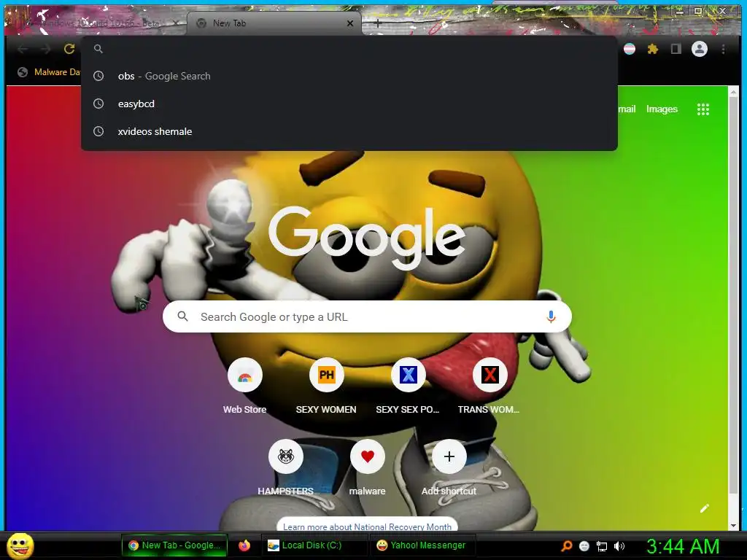This screenshot has height=560, width=747.
Task: Open the Malware Da... bookmark
Action: click(49, 72)
